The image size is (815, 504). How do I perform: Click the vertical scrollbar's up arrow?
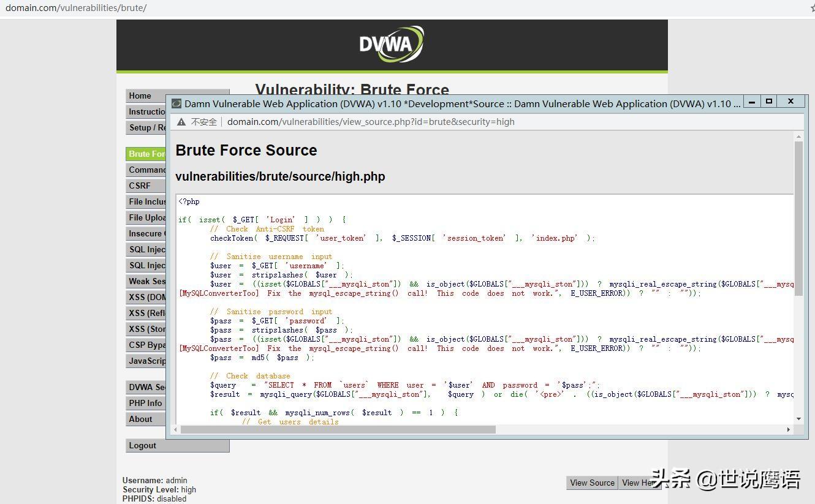[x=798, y=136]
